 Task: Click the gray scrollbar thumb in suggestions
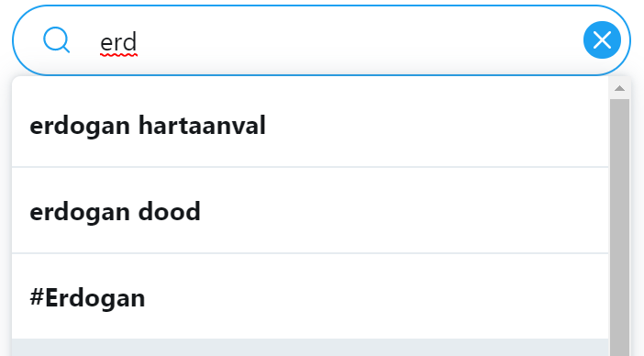click(619, 227)
